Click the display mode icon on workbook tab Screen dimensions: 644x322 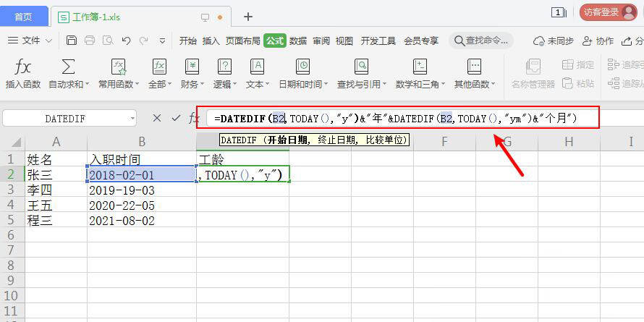click(x=205, y=17)
